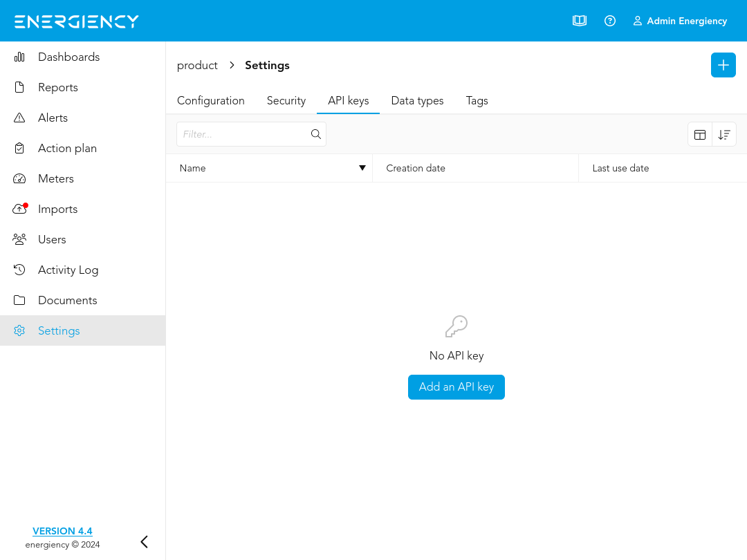Screen dimensions: 747x560
Task: Collapse the sidebar with the chevron arrow
Action: click(144, 542)
